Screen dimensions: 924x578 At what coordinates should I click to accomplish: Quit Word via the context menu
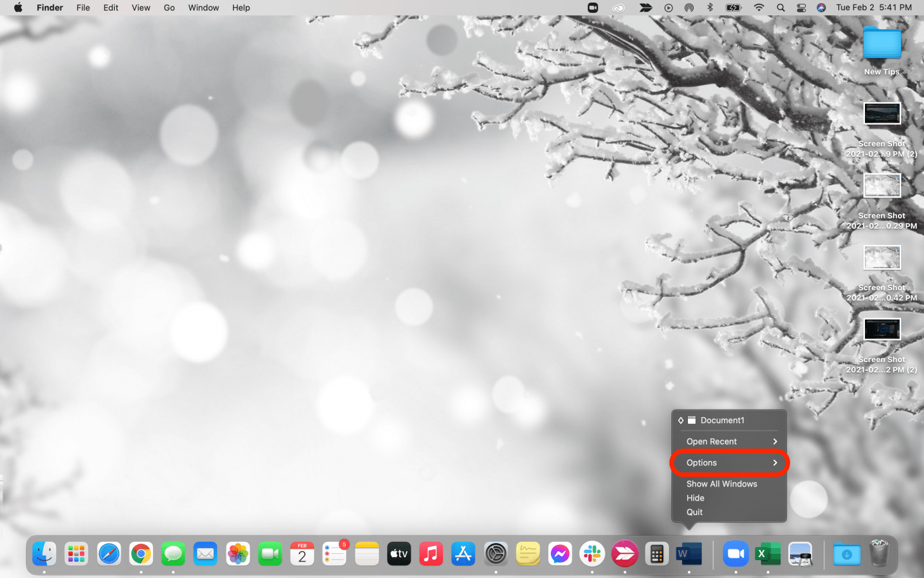pyautogui.click(x=694, y=512)
